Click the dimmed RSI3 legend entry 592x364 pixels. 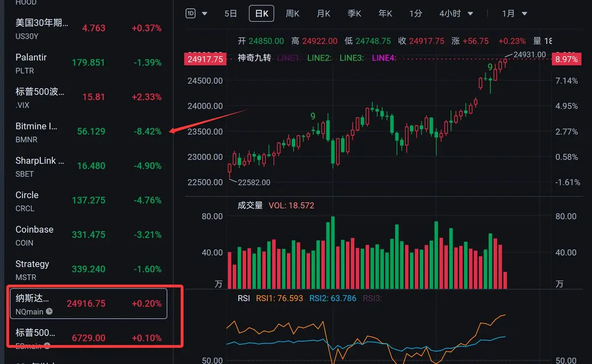tap(372, 298)
